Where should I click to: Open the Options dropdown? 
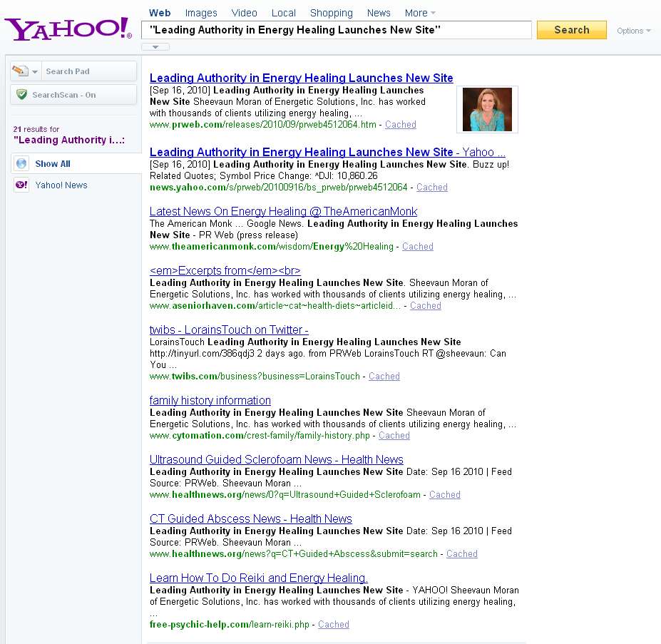pos(634,31)
